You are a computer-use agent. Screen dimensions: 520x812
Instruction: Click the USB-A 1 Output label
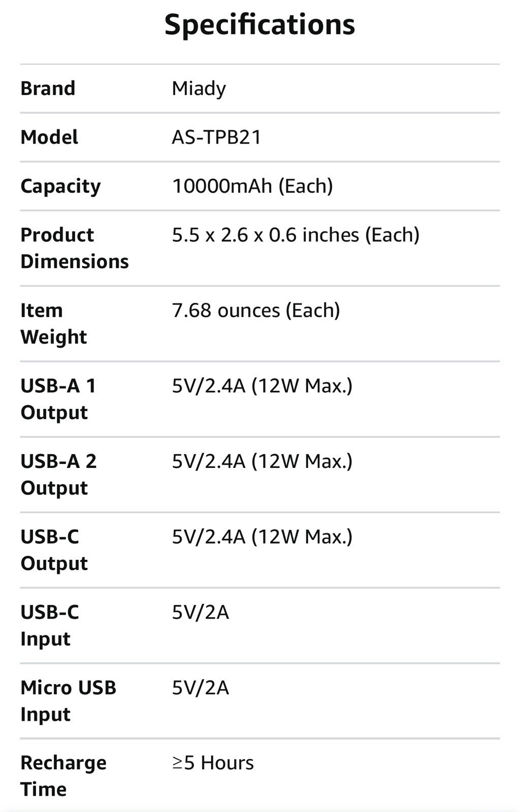click(x=58, y=399)
